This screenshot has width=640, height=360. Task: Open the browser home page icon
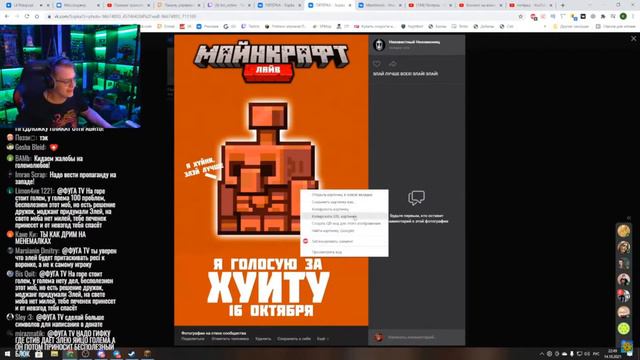(x=37, y=16)
